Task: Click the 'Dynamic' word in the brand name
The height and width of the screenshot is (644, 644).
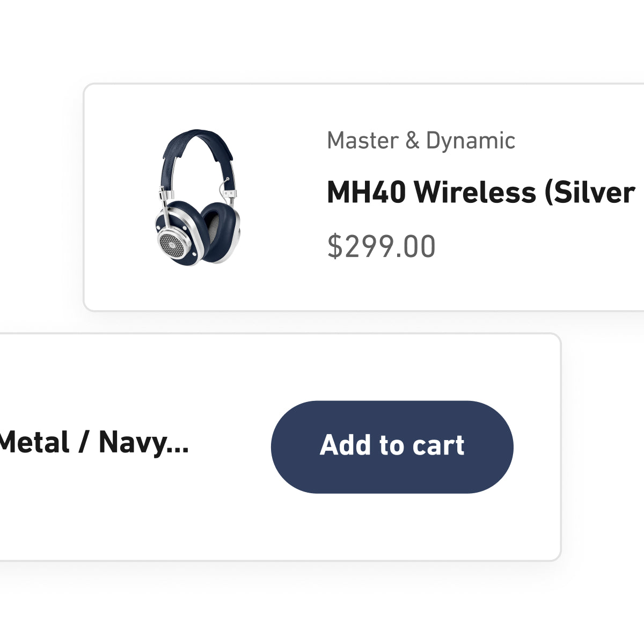Action: pyautogui.click(x=470, y=141)
